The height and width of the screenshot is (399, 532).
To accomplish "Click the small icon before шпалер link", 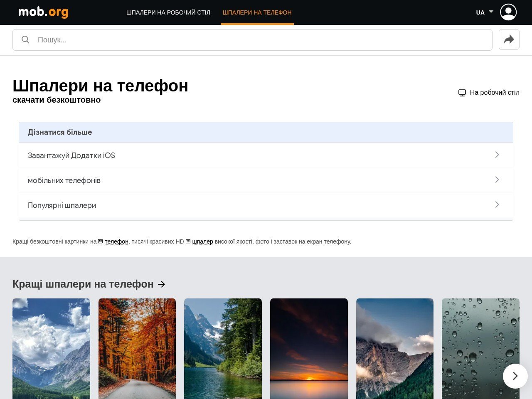I will [188, 241].
